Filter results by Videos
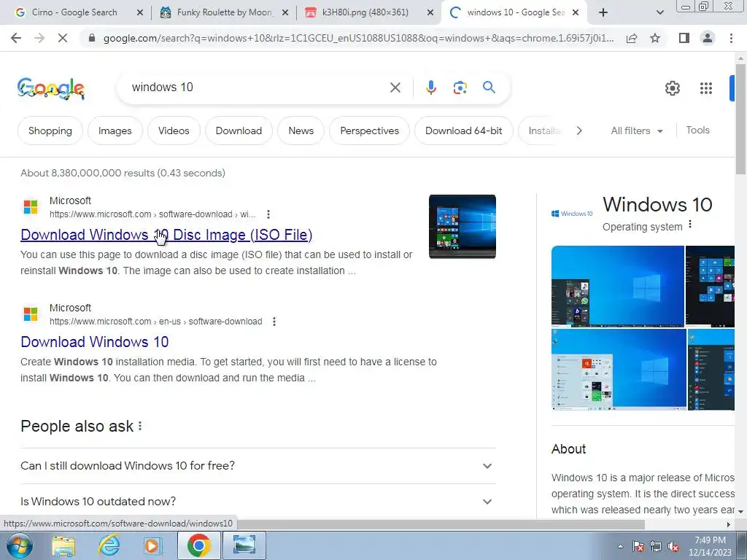This screenshot has height=560, width=747. tap(174, 131)
